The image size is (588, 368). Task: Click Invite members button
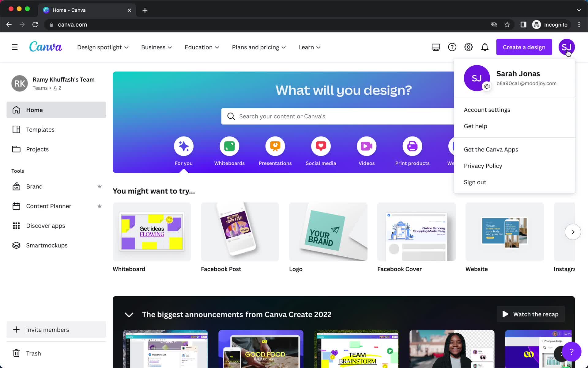click(x=56, y=330)
